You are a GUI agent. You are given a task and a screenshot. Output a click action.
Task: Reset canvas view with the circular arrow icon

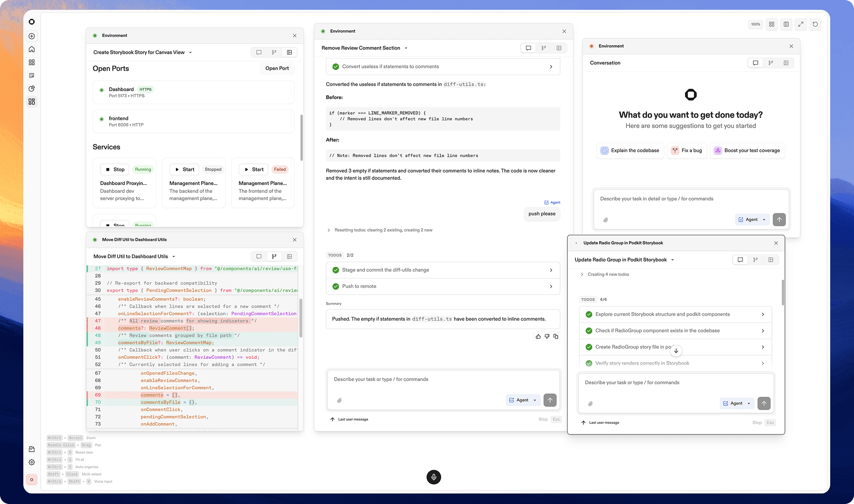(x=815, y=24)
